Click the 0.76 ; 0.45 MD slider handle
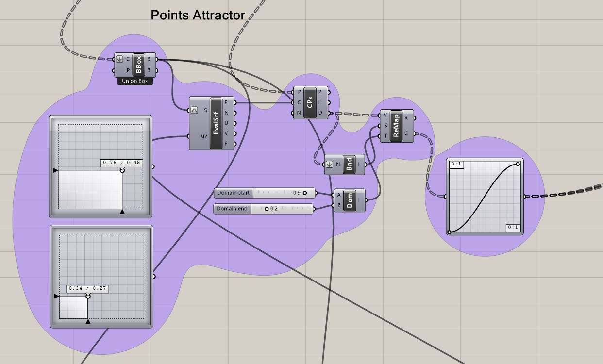 coord(122,170)
